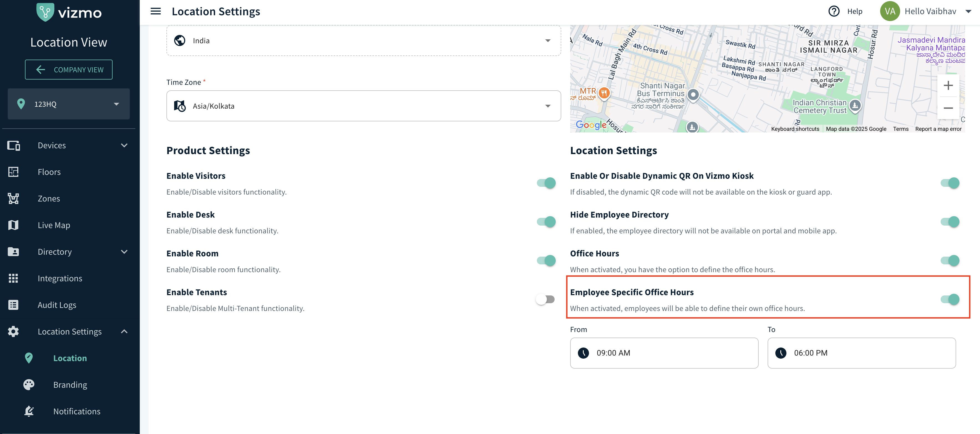Expand the Devices sidebar section
The width and height of the screenshot is (980, 434).
(x=68, y=145)
